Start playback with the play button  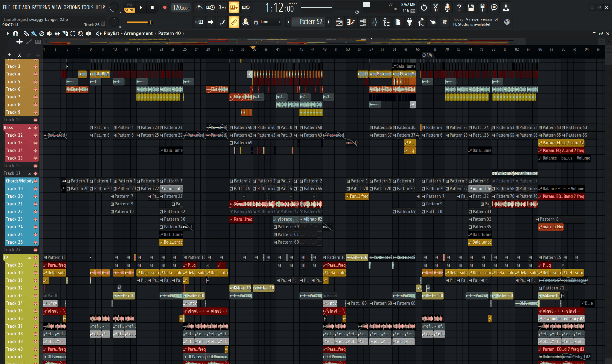point(141,8)
